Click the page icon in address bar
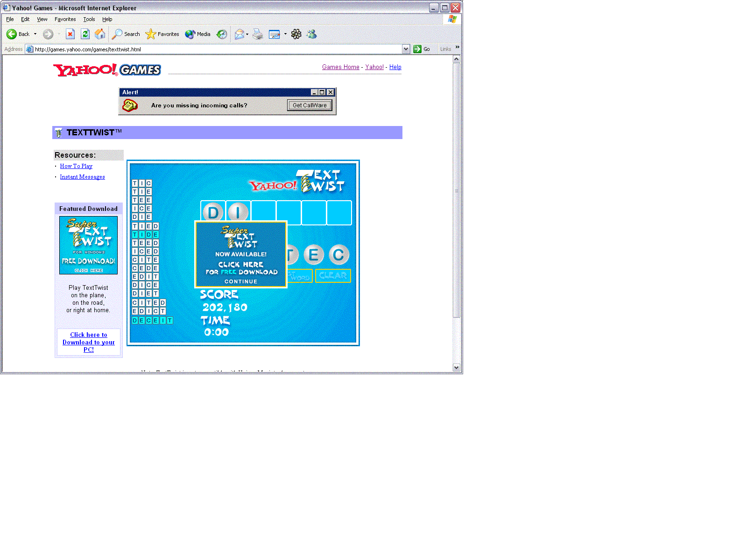This screenshot has height=560, width=747. point(30,49)
